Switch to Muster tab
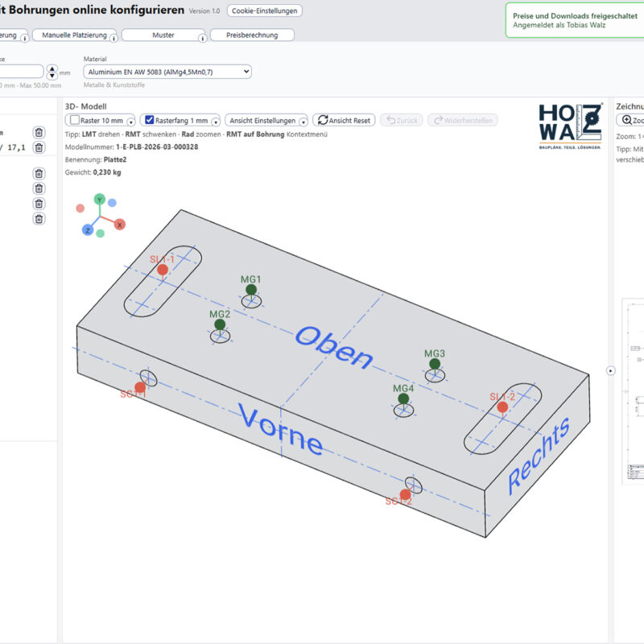 click(x=163, y=35)
